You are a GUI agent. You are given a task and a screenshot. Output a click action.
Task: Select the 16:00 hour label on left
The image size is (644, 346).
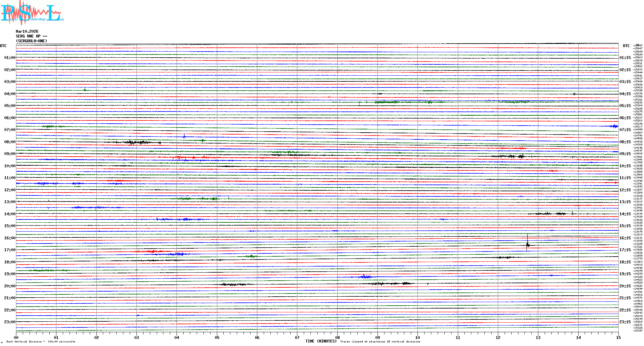(x=10, y=238)
